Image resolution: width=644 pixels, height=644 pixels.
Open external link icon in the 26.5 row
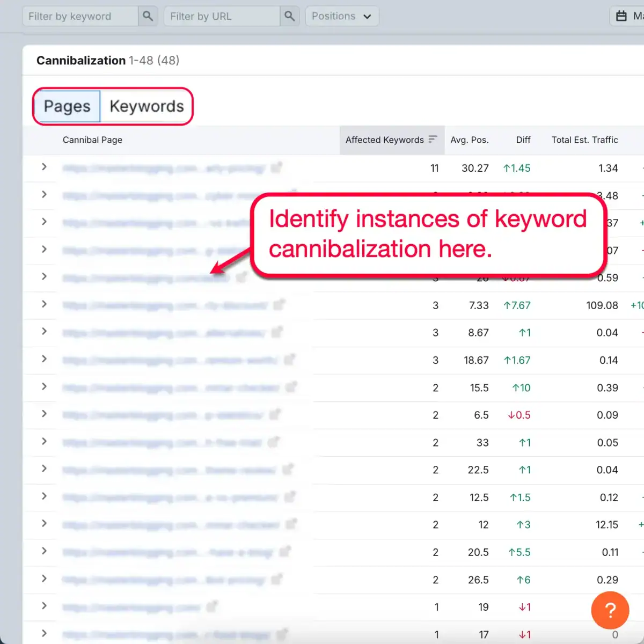coord(277,579)
